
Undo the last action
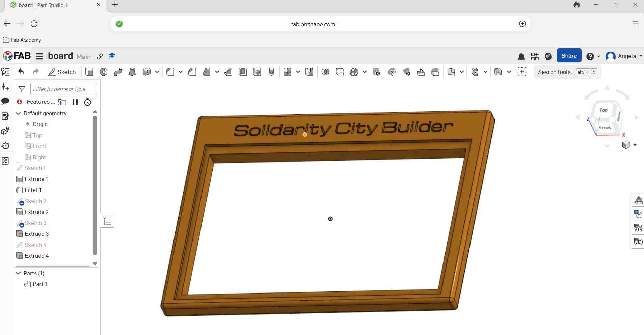pos(21,72)
